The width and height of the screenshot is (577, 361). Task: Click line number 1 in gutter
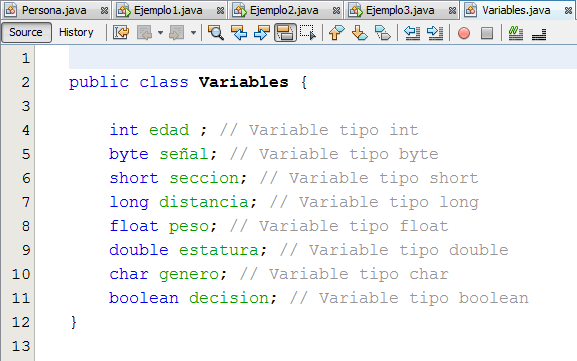pyautogui.click(x=25, y=58)
